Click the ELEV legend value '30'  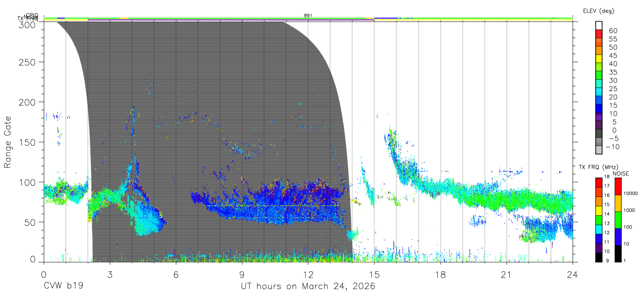click(613, 81)
